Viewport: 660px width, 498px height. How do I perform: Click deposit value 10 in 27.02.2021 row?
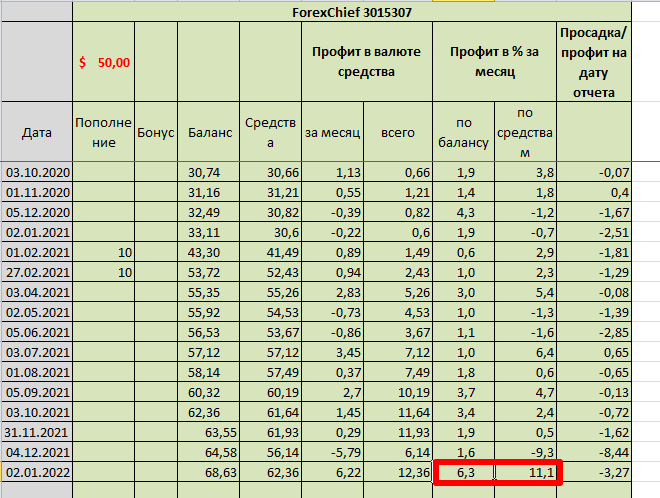(x=104, y=272)
